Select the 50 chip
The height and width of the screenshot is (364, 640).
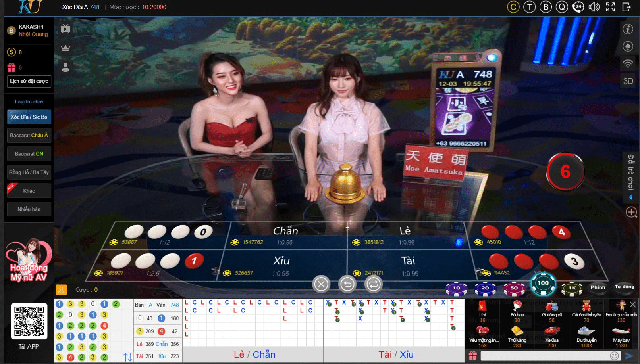514,288
